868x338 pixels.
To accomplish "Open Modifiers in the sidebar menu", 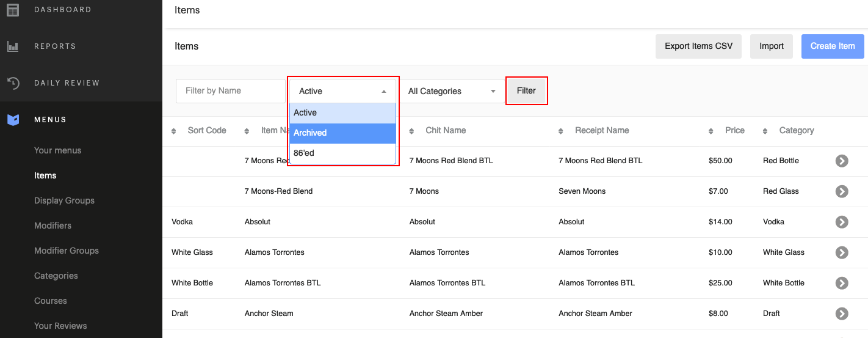I will click(x=52, y=226).
